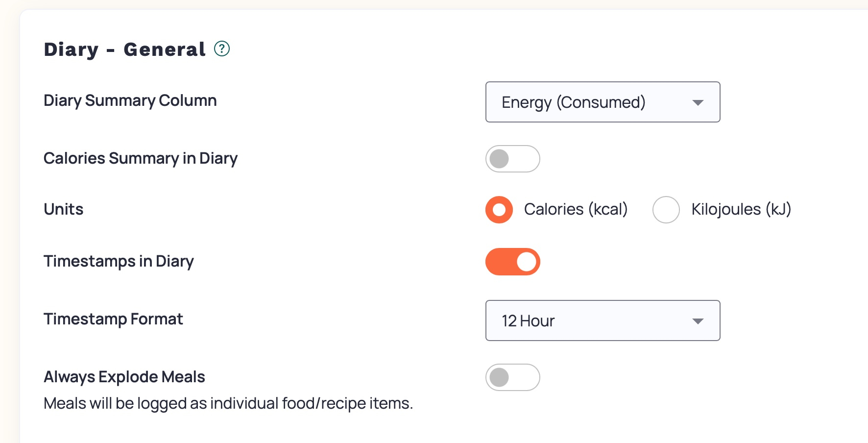Select the Calories (kcal) radio button
This screenshot has width=868, height=443.
(499, 210)
